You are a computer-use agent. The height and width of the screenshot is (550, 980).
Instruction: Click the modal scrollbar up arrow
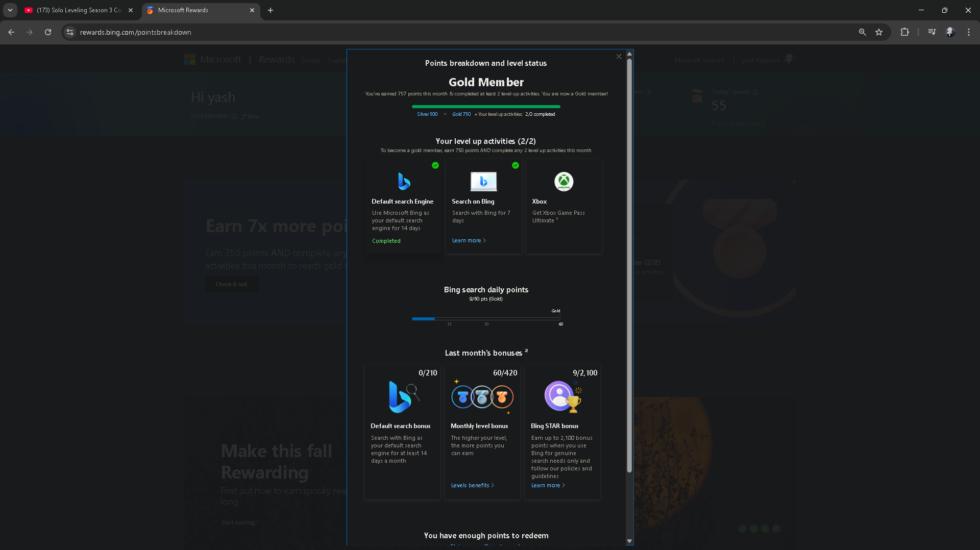(629, 54)
